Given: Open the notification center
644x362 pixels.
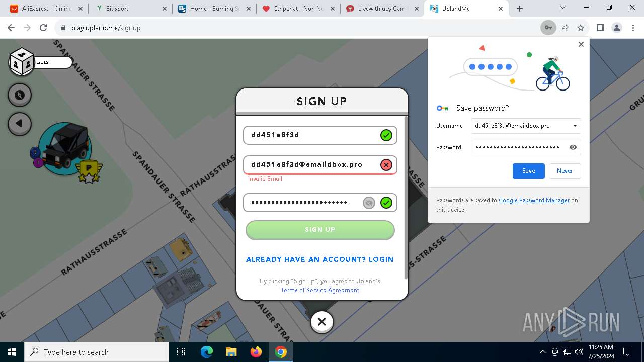Looking at the screenshot, I should (x=627, y=352).
